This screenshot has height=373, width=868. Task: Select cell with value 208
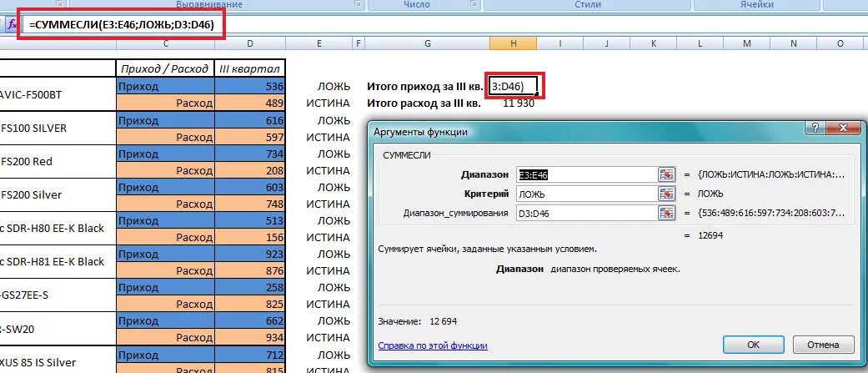coord(249,169)
